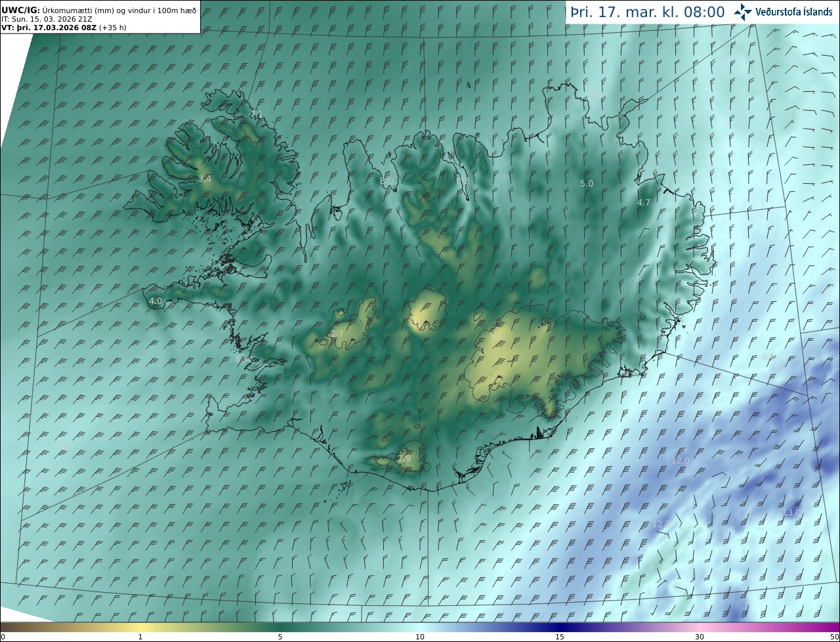840x642 pixels.
Task: Click the 0 tick label on the color scale
Action: click(x=3, y=637)
